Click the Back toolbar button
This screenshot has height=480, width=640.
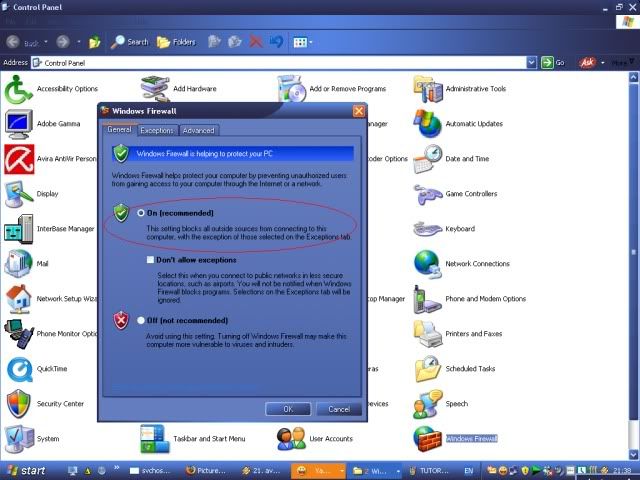pyautogui.click(x=23, y=42)
